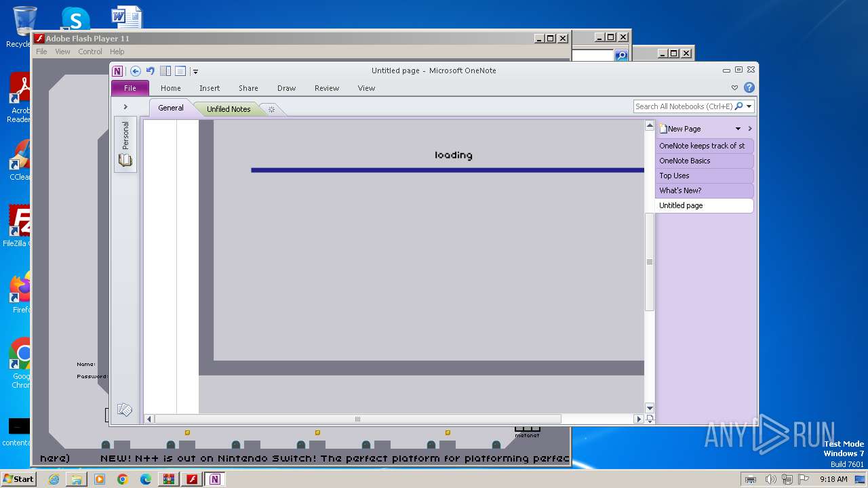
Task: Open Microsoft Edge from the taskbar
Action: [146, 479]
